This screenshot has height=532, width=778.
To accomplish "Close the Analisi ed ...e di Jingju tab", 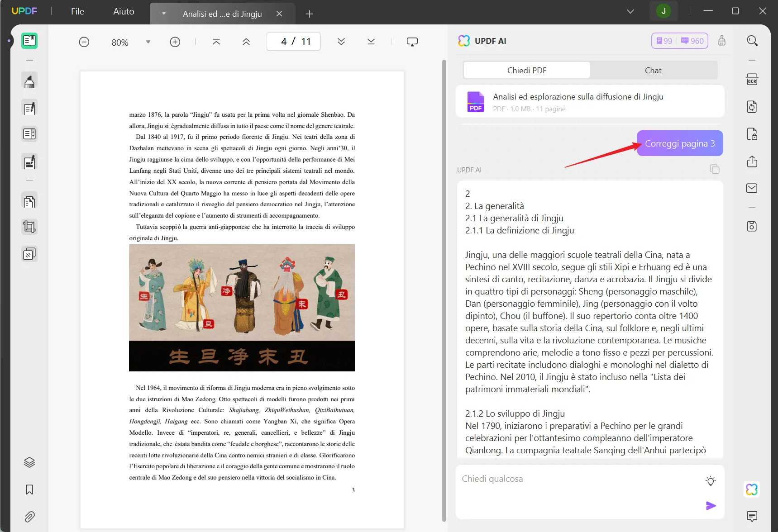I will [279, 14].
